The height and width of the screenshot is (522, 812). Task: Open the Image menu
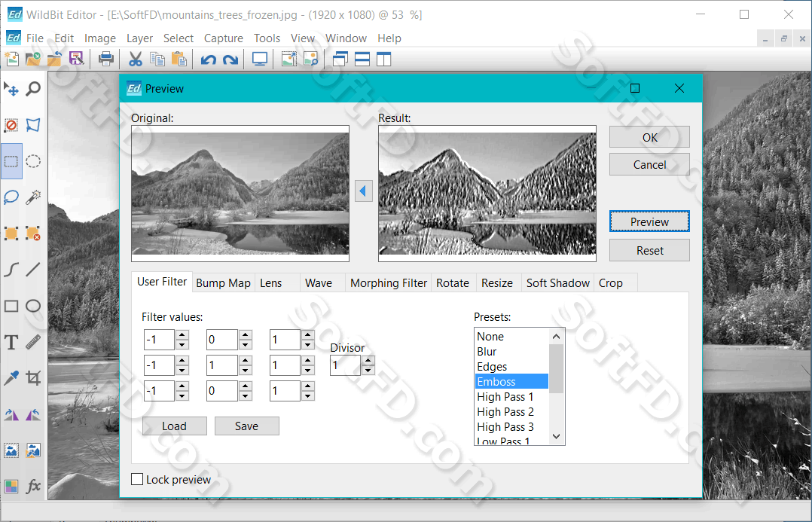coord(100,38)
